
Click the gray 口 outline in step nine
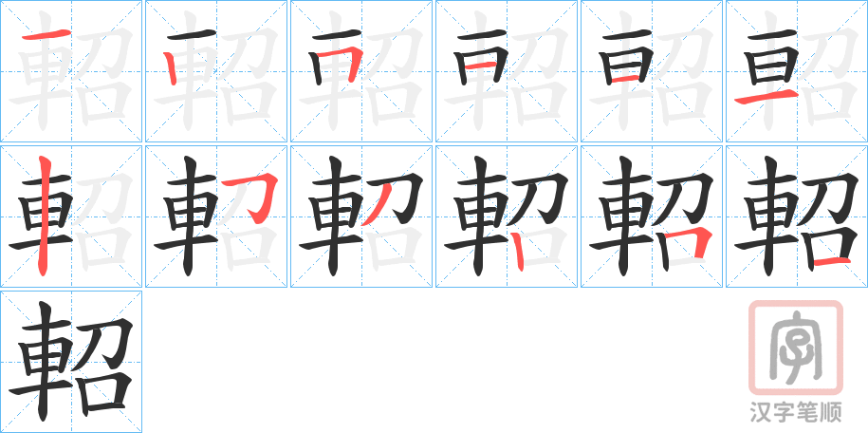coord(393,249)
